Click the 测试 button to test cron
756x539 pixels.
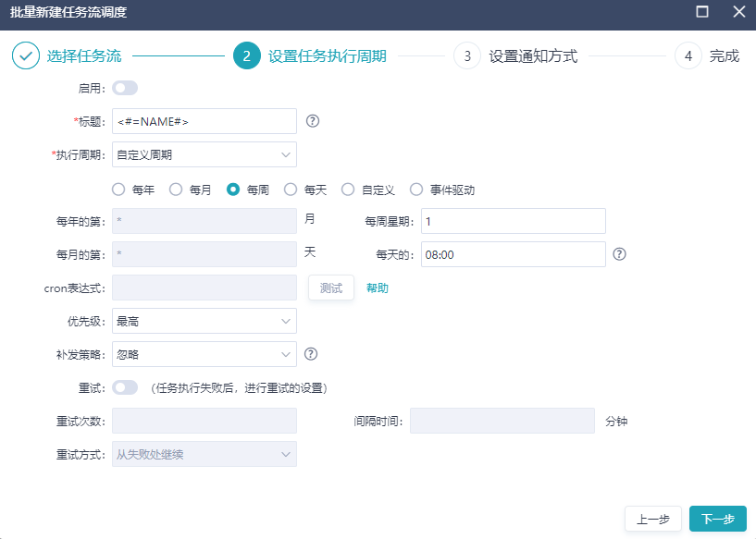tap(330, 288)
